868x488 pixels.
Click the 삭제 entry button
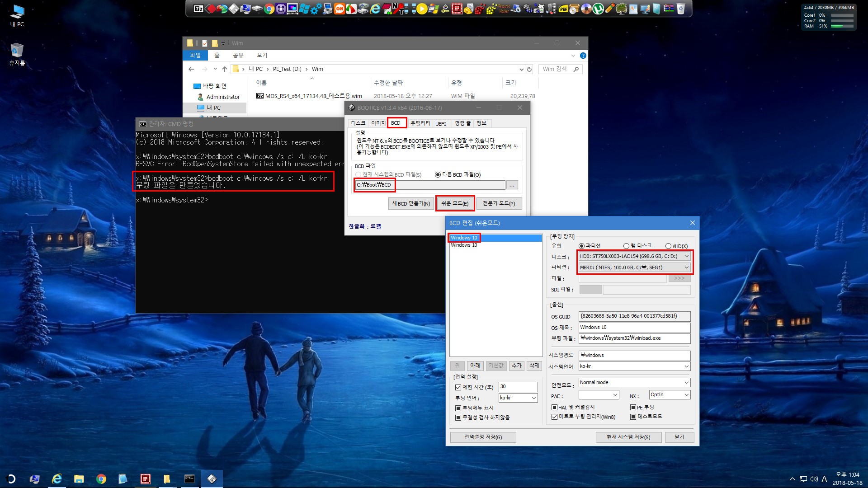coord(534,366)
